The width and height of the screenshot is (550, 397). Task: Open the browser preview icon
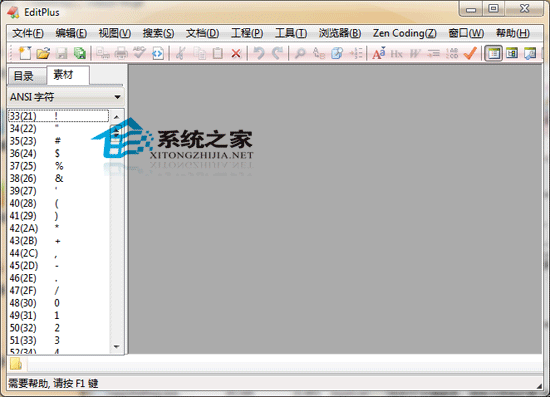158,54
